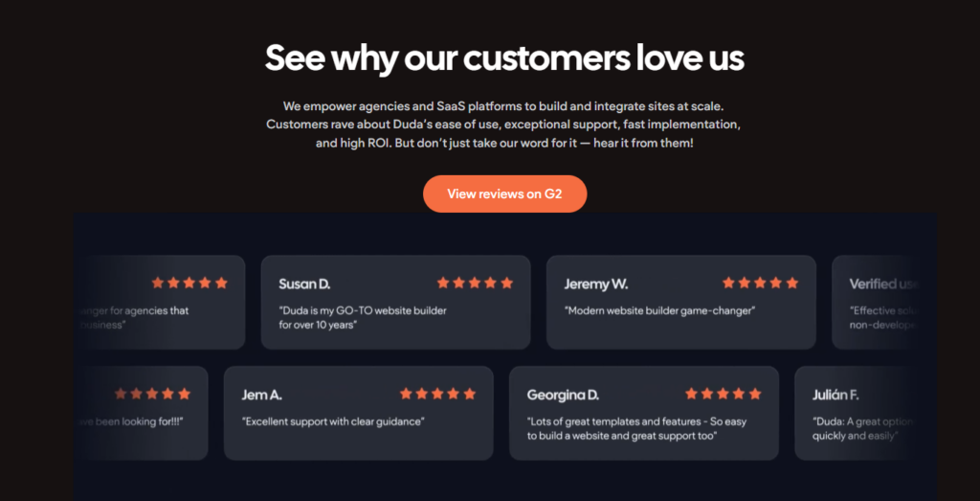
Task: Click the "See why our customers love us" heading
Action: [504, 57]
